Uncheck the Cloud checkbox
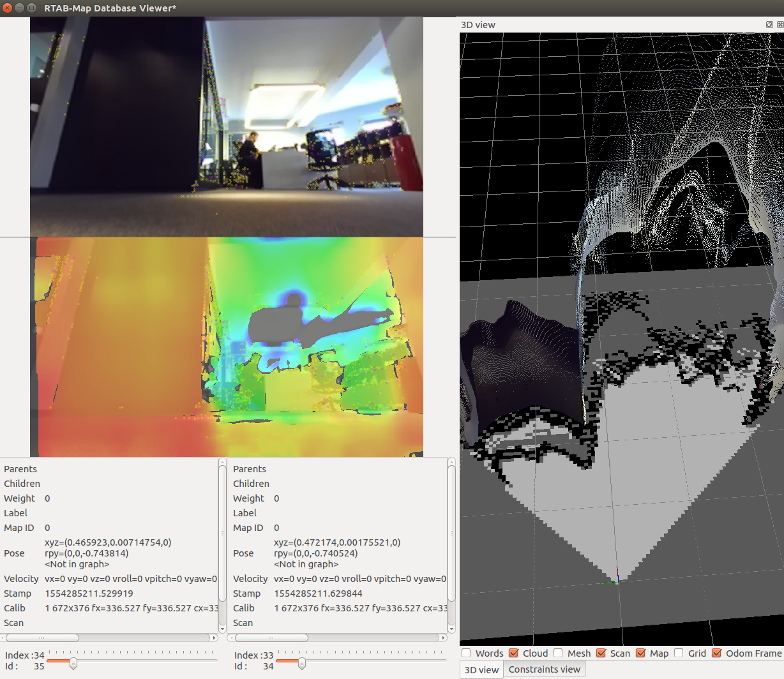 [513, 653]
